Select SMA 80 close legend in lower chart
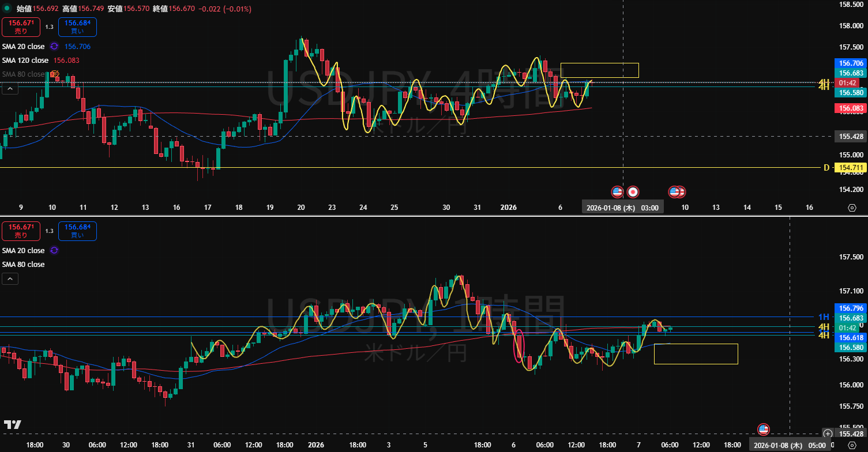This screenshot has width=868, height=452. (23, 265)
